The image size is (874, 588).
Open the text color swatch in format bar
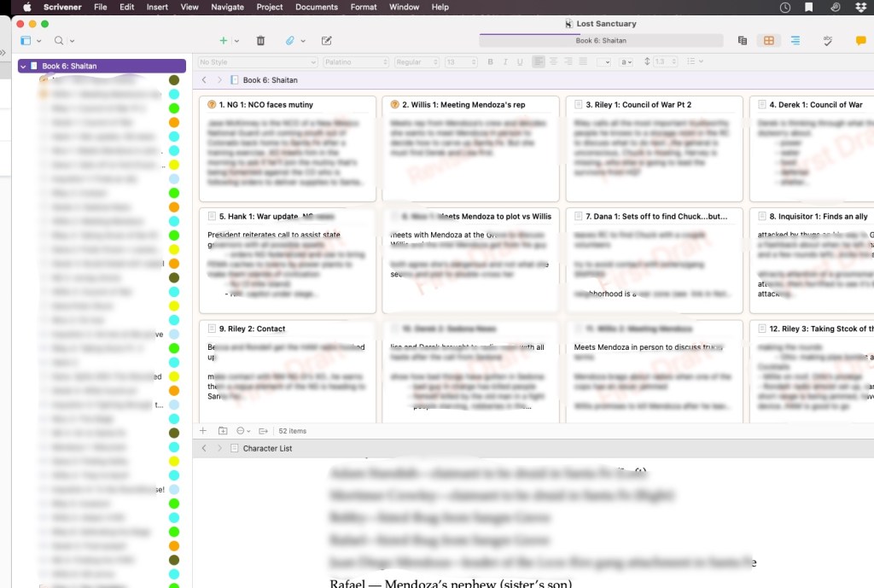tap(603, 61)
